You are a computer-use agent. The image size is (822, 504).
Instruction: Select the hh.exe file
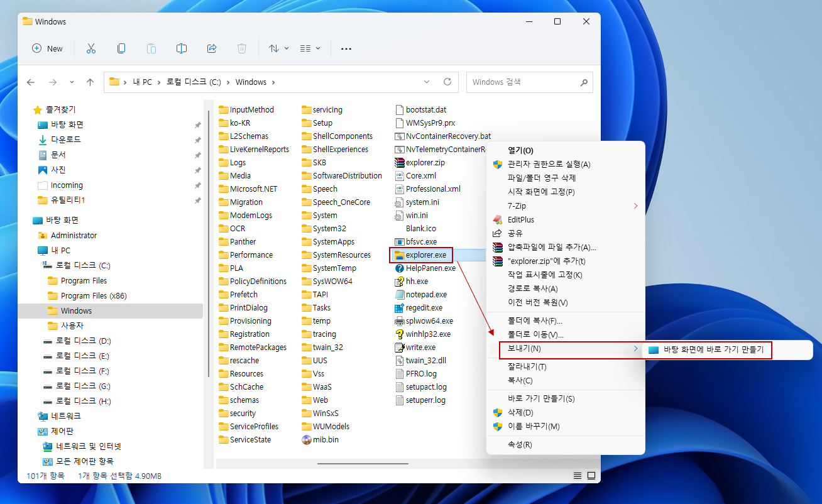tap(411, 282)
